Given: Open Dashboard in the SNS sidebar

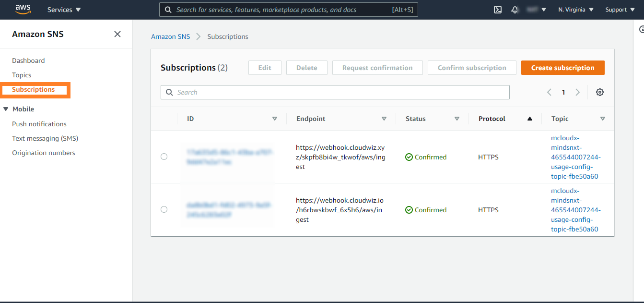Looking at the screenshot, I should 28,61.
